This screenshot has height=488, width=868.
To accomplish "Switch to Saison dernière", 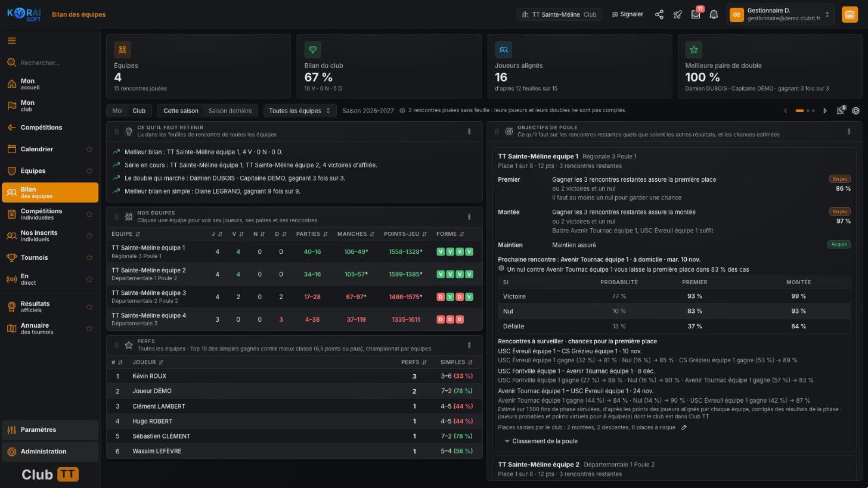I will [x=230, y=111].
